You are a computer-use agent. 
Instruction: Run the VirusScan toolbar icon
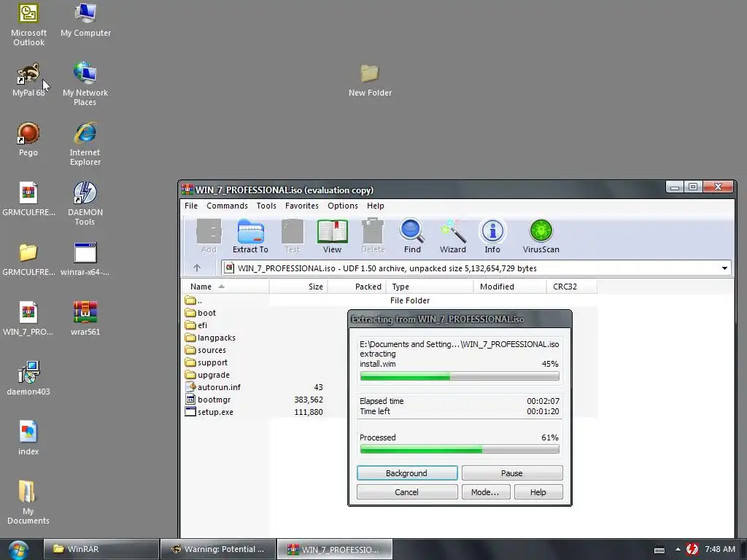click(541, 236)
